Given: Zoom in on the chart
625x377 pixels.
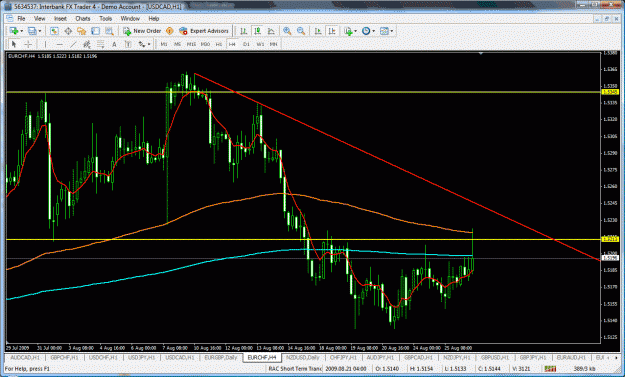Looking at the screenshot, I should pos(287,31).
